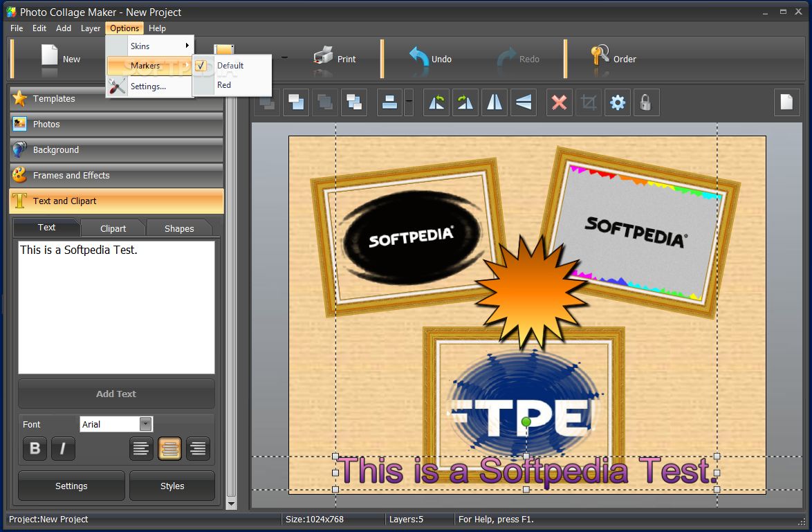Open object settings gear icon

(617, 102)
